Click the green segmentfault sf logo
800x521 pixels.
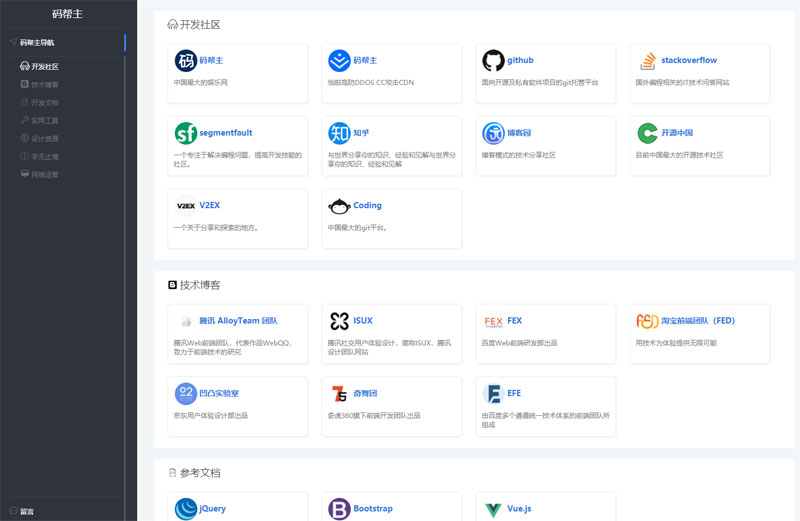(x=186, y=133)
